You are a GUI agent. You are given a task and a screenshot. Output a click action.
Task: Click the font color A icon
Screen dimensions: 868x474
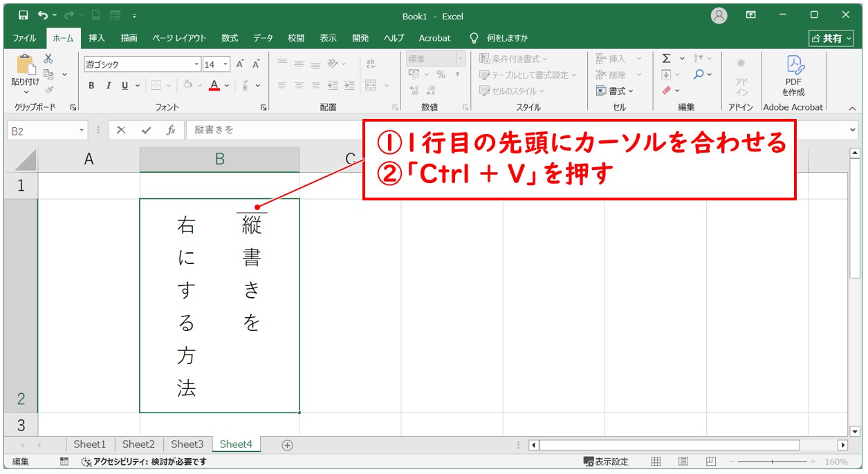(x=214, y=86)
